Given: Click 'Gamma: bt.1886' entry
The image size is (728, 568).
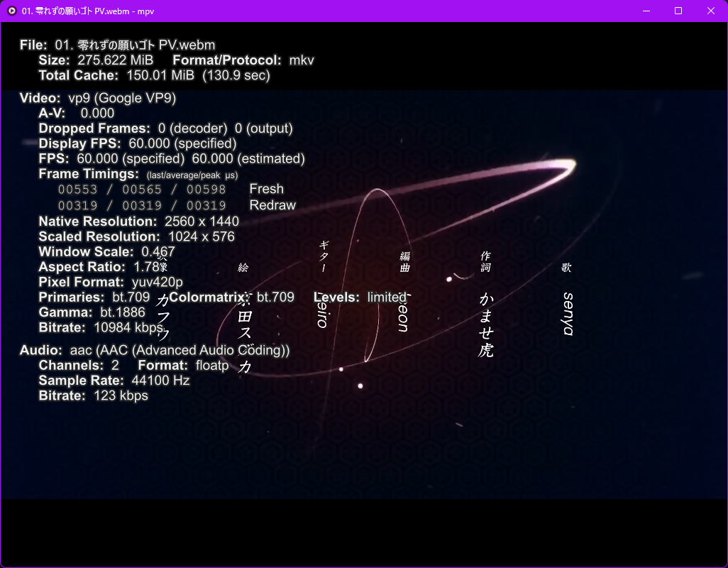Looking at the screenshot, I should coord(92,312).
